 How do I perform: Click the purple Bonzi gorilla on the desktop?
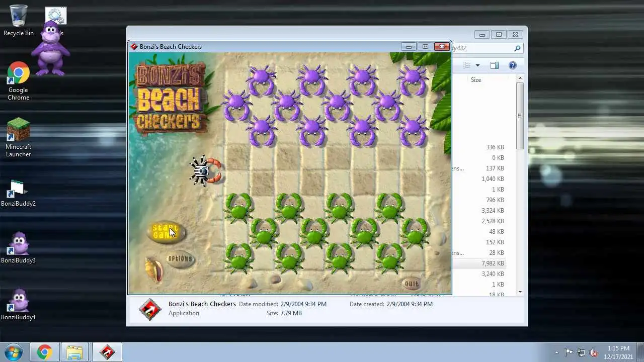click(50, 49)
